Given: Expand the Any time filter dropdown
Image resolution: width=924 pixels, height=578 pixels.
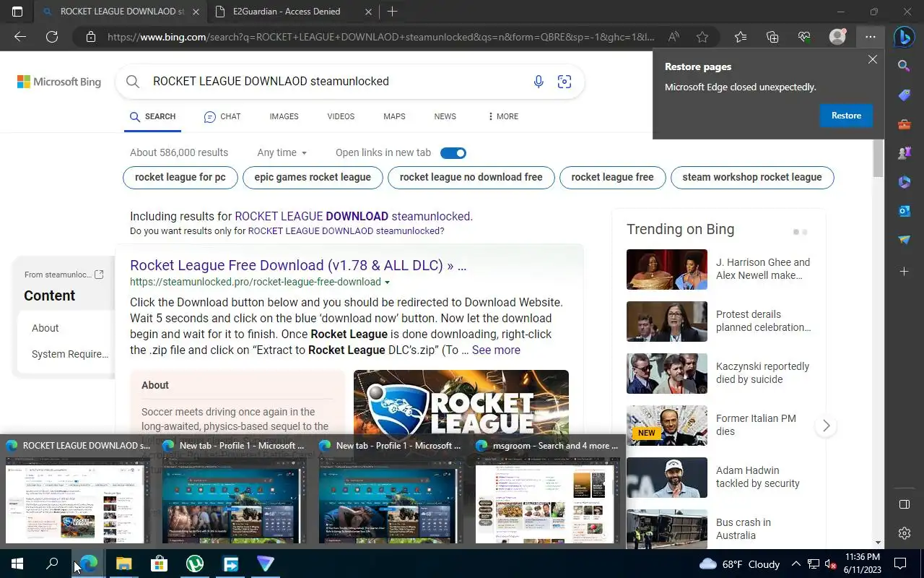Looking at the screenshot, I should (282, 152).
